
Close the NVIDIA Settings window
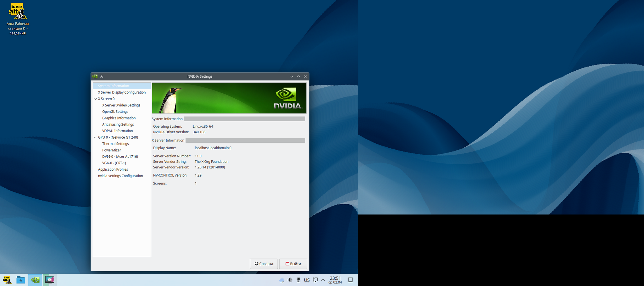click(305, 76)
